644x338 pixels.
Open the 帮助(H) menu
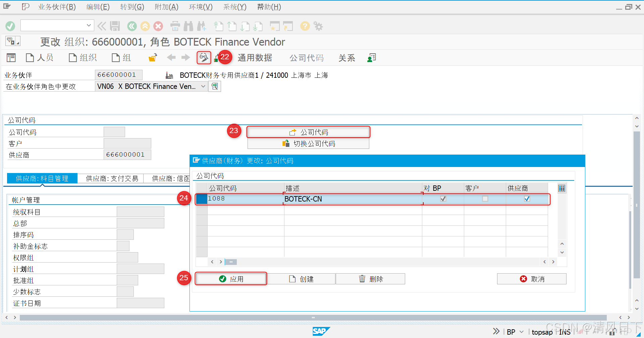click(x=269, y=7)
